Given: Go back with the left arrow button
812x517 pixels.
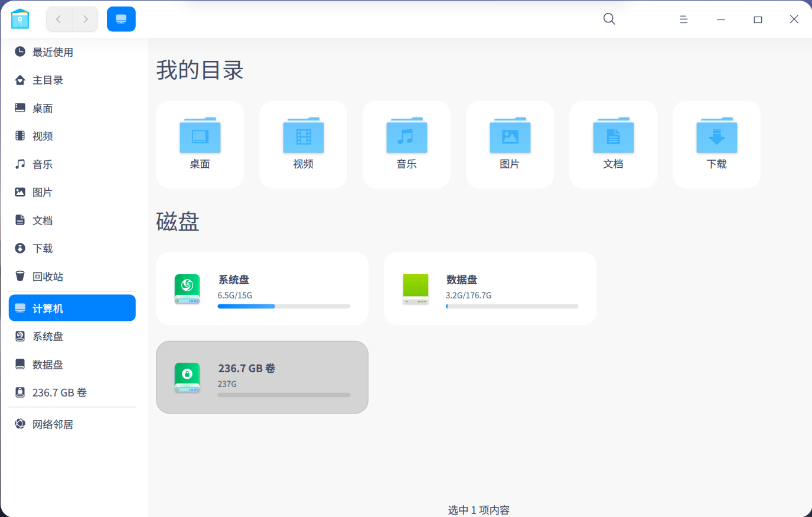Looking at the screenshot, I should tap(59, 19).
